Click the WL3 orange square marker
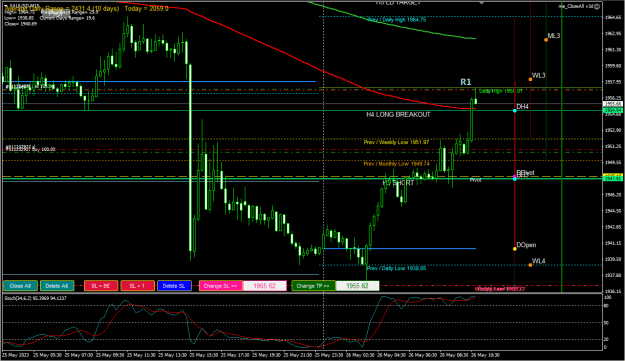625x361 pixels. (x=530, y=79)
